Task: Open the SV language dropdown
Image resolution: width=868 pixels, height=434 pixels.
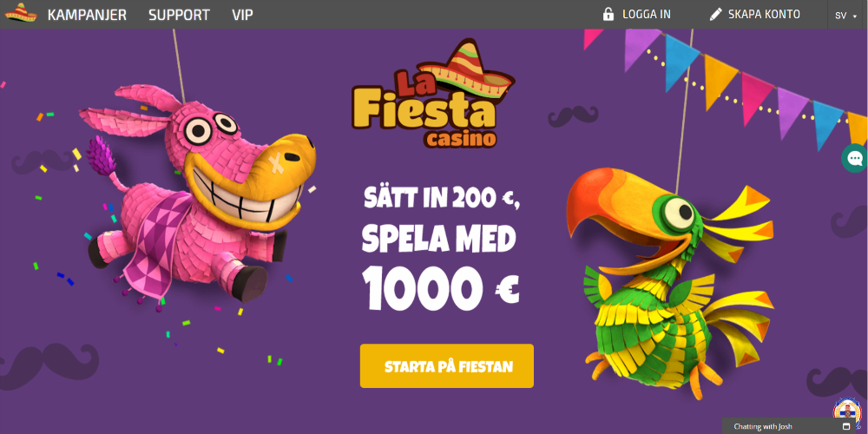Action: [x=845, y=16]
